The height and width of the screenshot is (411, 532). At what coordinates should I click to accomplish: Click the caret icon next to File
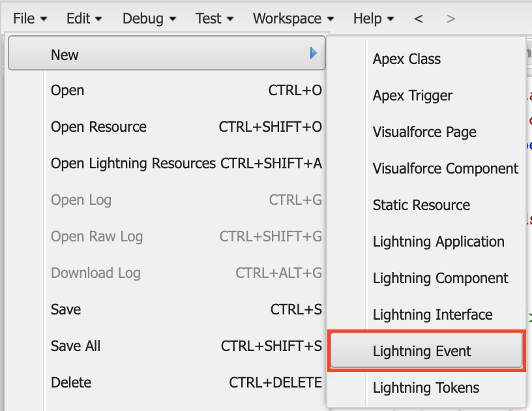(x=43, y=19)
